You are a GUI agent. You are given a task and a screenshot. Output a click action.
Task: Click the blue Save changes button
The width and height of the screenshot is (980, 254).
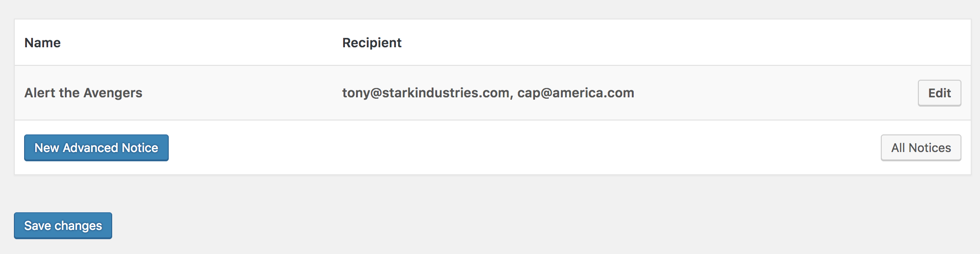[63, 226]
